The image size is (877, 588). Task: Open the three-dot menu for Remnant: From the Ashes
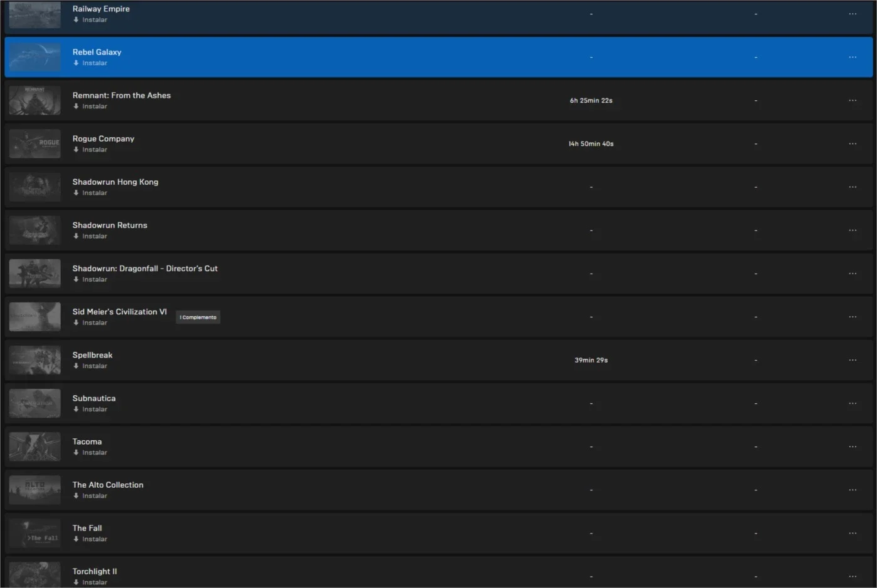coord(853,100)
